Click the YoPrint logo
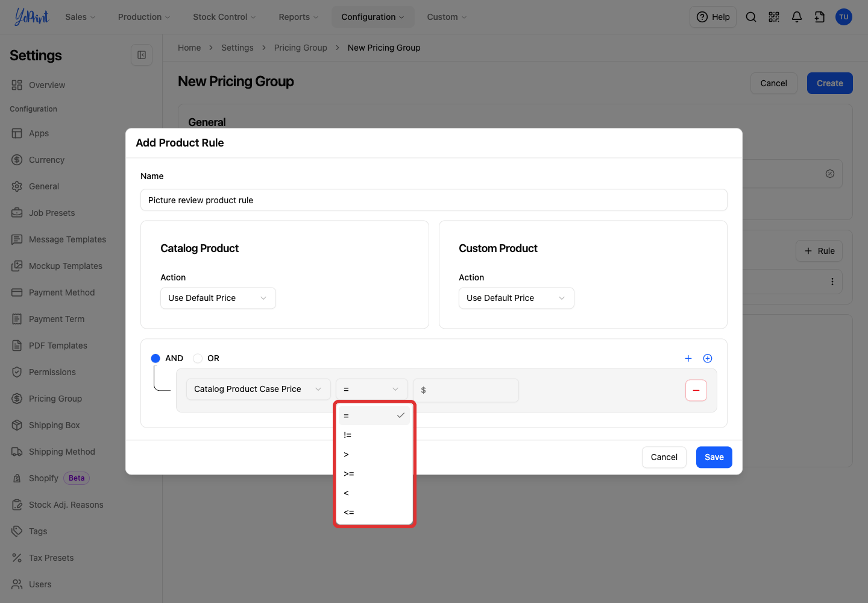 click(x=32, y=17)
